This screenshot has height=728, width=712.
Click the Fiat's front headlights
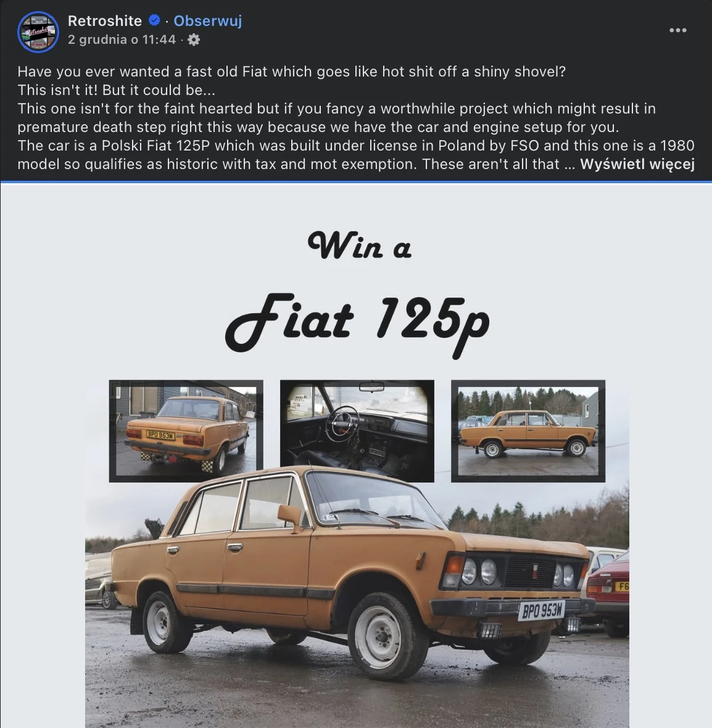tap(479, 571)
